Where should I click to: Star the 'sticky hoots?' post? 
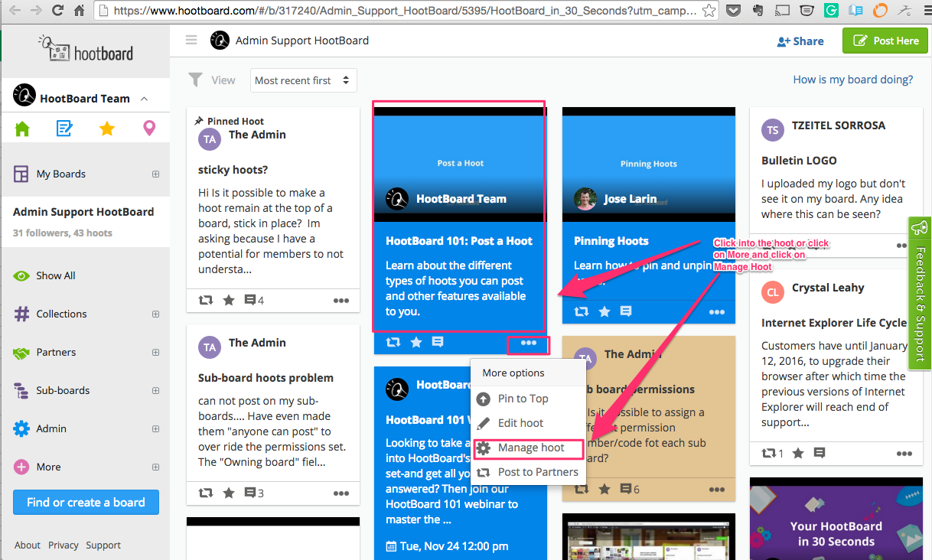[x=229, y=301]
